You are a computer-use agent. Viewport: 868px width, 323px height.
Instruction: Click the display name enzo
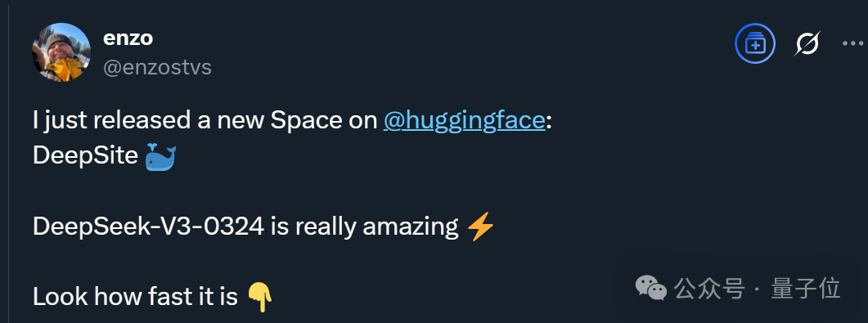tap(128, 38)
